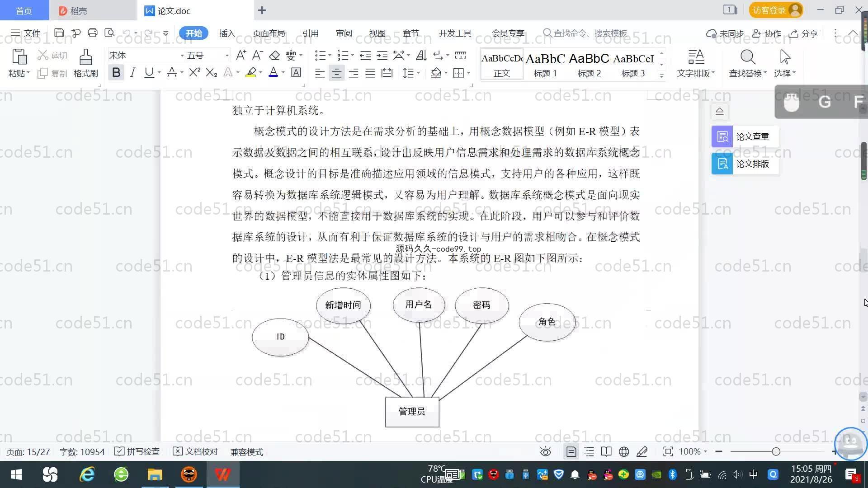Click the character border icon
The width and height of the screenshot is (868, 488).
(x=296, y=72)
